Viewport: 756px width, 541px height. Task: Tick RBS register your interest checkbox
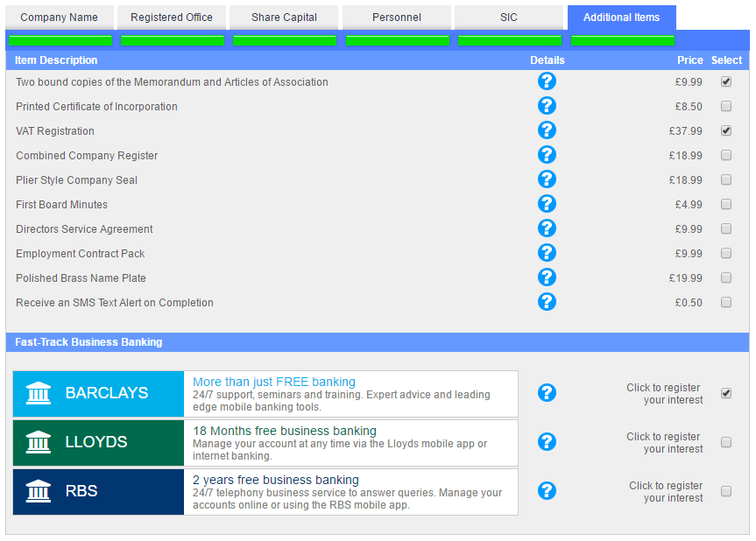(726, 491)
